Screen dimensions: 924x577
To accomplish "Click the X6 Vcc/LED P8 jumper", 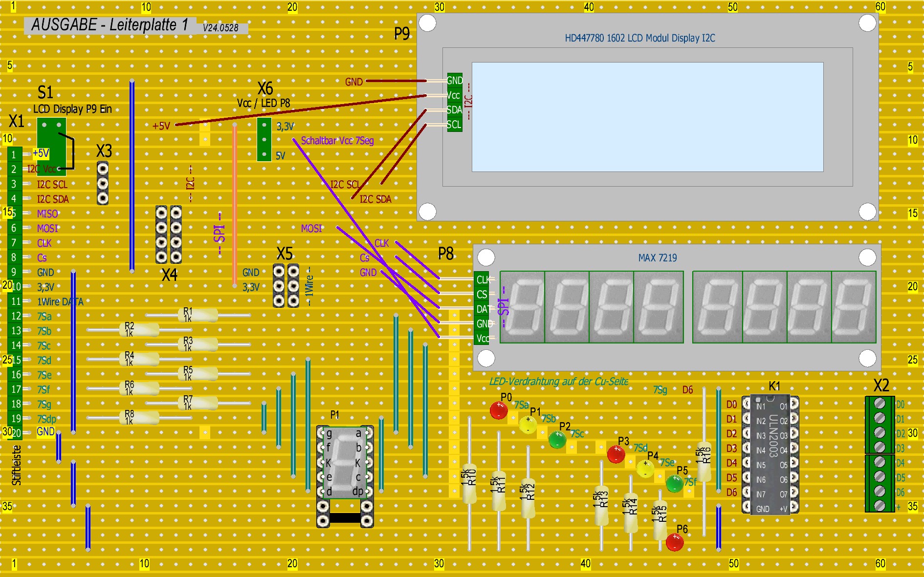I will (264, 139).
